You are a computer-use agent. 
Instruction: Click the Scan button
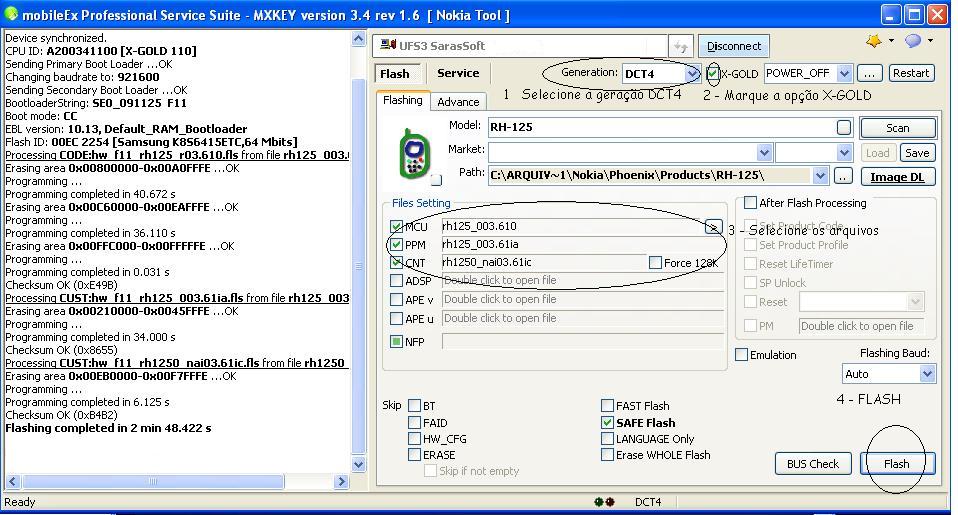coord(898,128)
